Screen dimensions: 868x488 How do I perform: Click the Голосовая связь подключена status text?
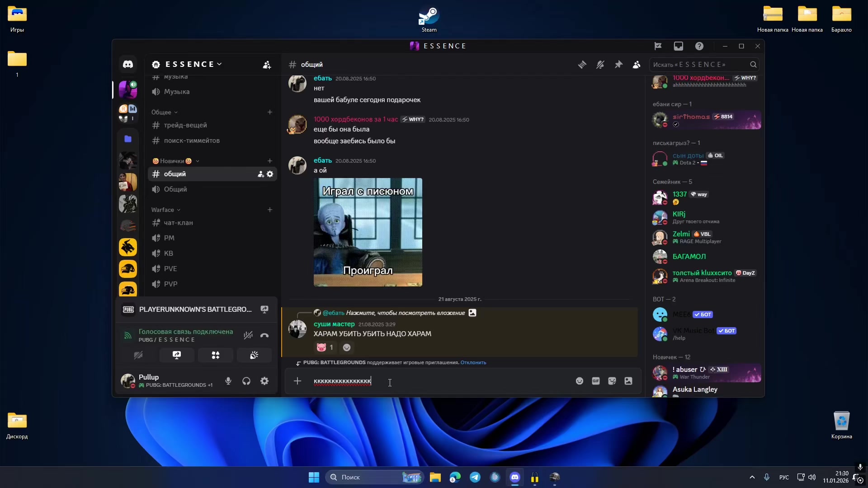(186, 332)
